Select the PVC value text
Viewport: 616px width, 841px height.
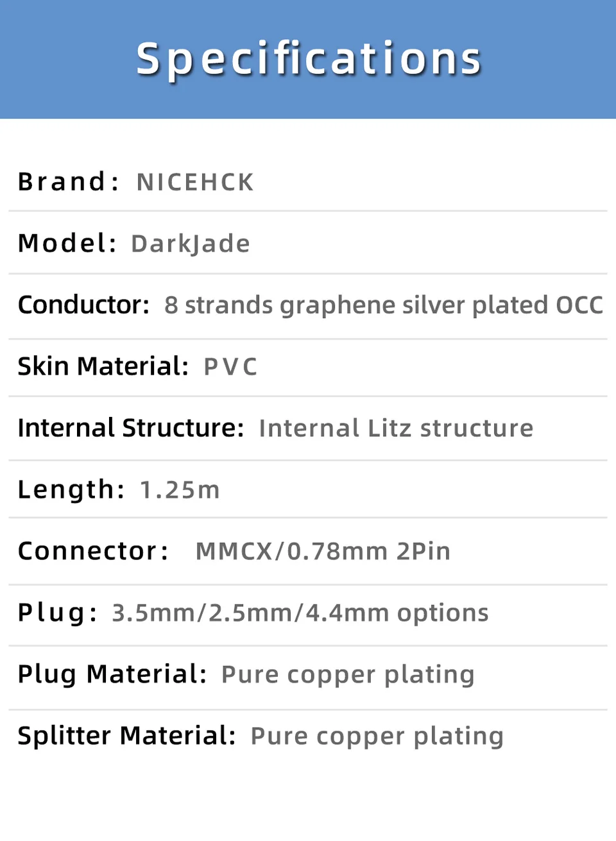[230, 367]
